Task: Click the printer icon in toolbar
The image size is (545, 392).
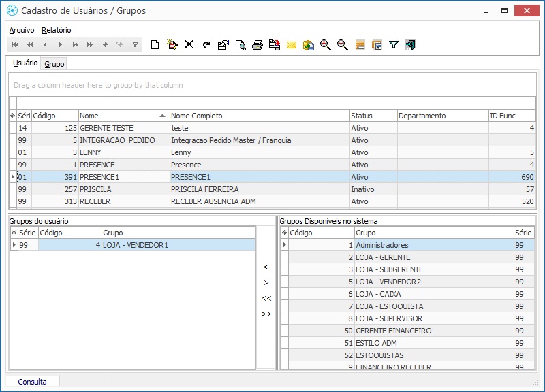Action: coord(258,45)
